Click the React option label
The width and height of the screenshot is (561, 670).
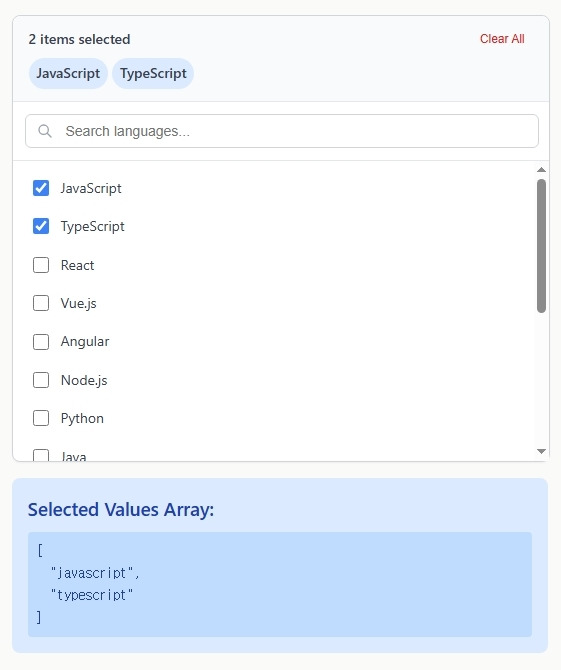click(77, 265)
